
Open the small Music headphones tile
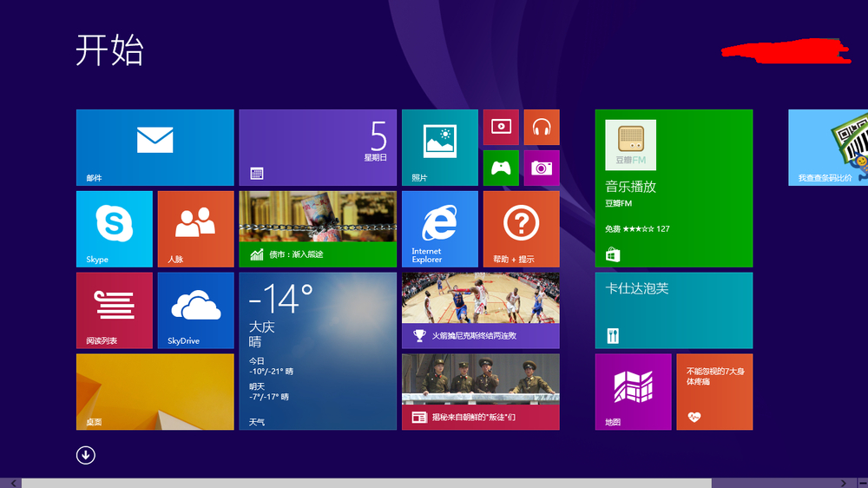tap(542, 128)
